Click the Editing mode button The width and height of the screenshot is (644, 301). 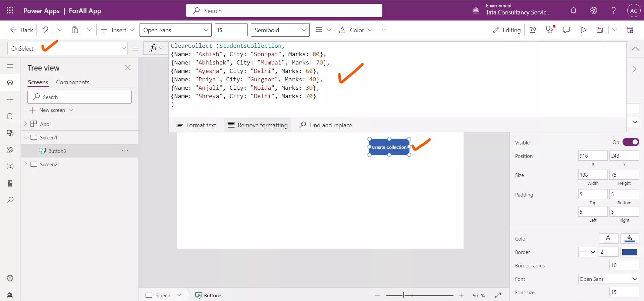click(506, 30)
